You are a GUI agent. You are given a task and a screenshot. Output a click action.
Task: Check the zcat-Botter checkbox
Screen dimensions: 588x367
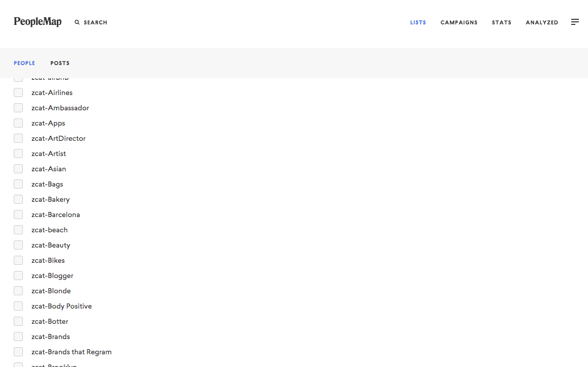[18, 321]
